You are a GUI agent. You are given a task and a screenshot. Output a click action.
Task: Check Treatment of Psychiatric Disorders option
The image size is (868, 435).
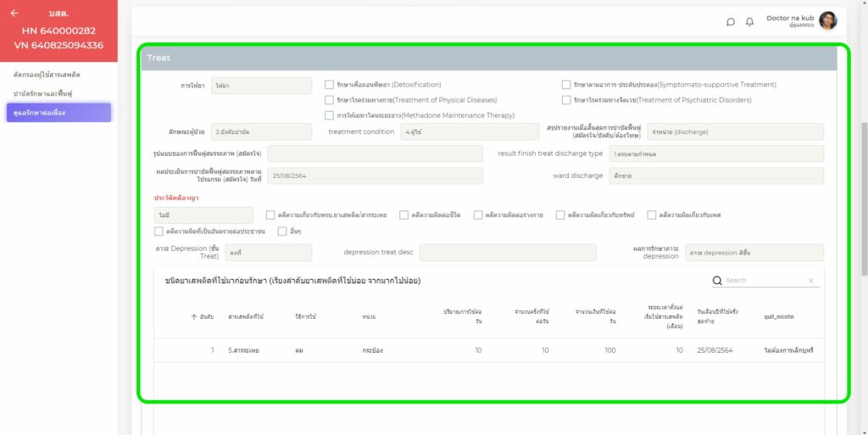[x=566, y=100]
